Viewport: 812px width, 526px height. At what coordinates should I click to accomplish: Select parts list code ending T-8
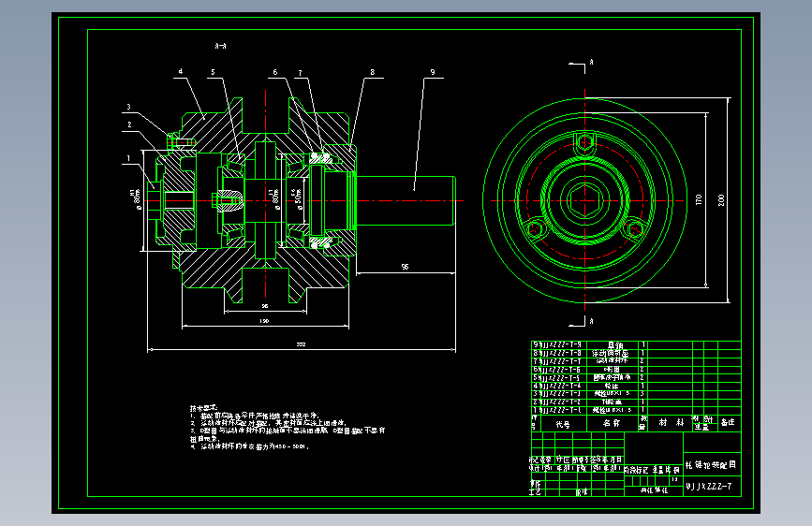click(560, 353)
